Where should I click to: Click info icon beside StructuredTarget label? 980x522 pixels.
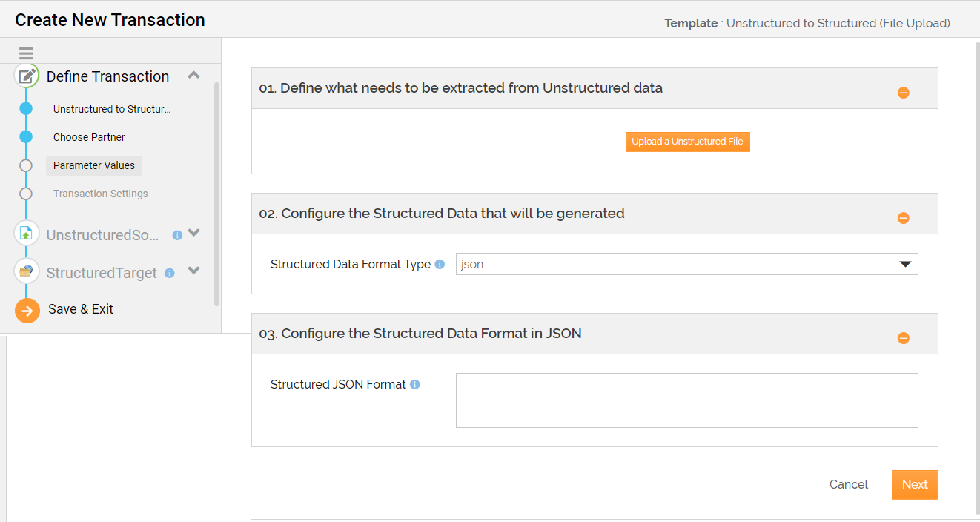pyautogui.click(x=169, y=273)
